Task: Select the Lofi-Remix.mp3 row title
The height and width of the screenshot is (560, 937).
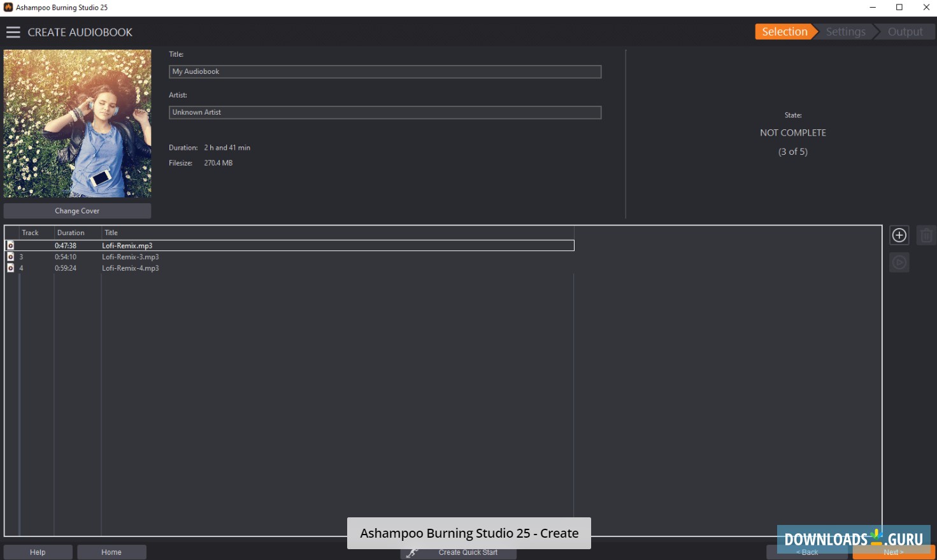Action: [x=127, y=245]
